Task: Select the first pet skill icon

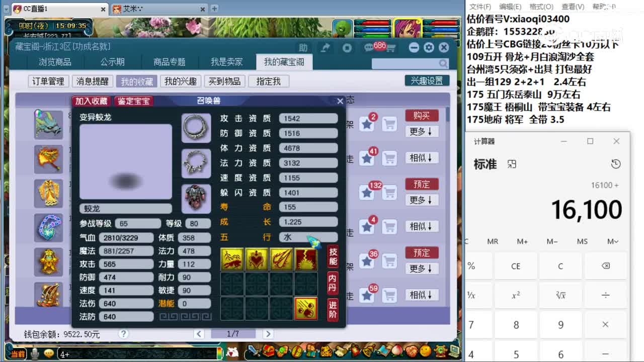Action: coord(232,258)
